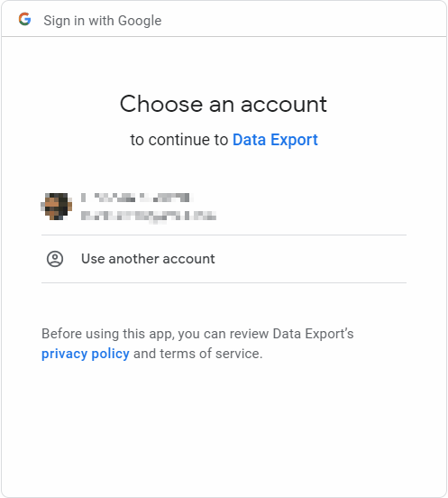Click the word 'Google' in the header
Image resolution: width=448 pixels, height=498 pixels.
click(140, 21)
